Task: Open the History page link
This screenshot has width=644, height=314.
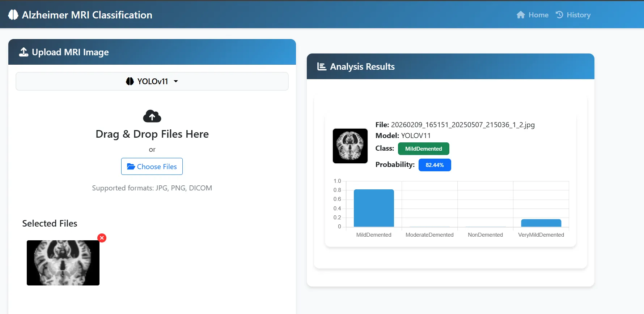Action: 573,15
